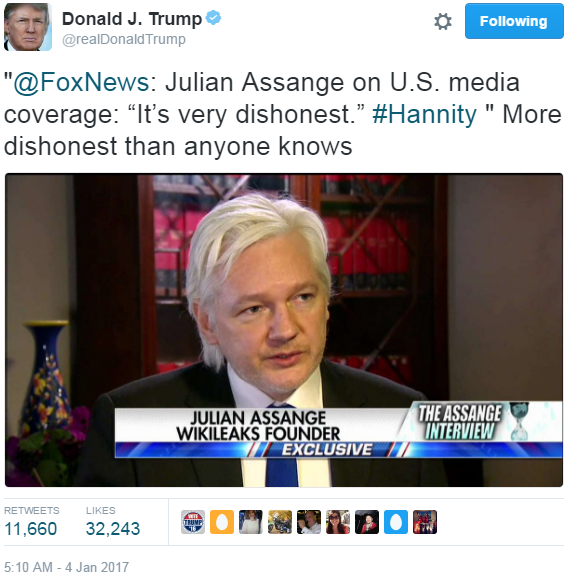This screenshot has height=576, width=568.
Task: Open the @FoxNews mention link
Action: [81, 82]
